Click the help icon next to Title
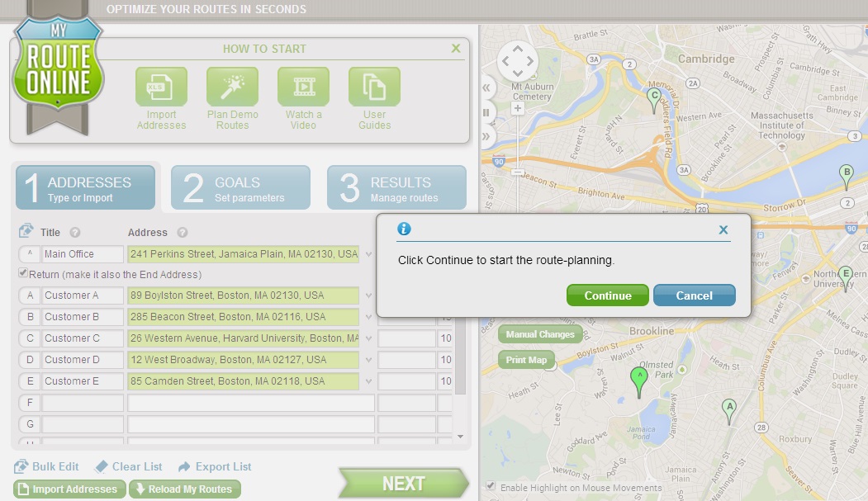868x501 pixels. point(75,233)
